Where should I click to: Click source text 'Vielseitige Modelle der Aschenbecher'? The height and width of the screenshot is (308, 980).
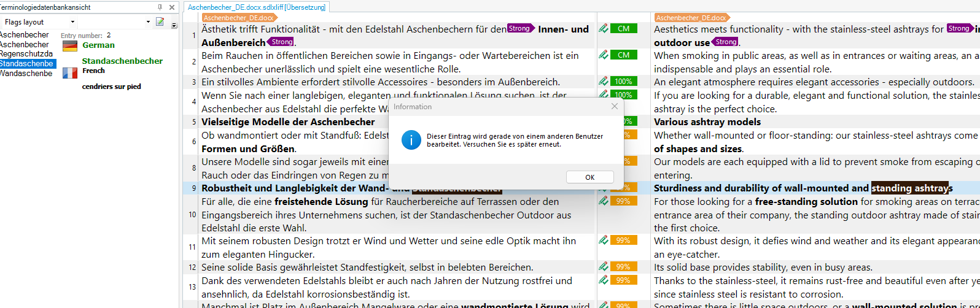(288, 121)
